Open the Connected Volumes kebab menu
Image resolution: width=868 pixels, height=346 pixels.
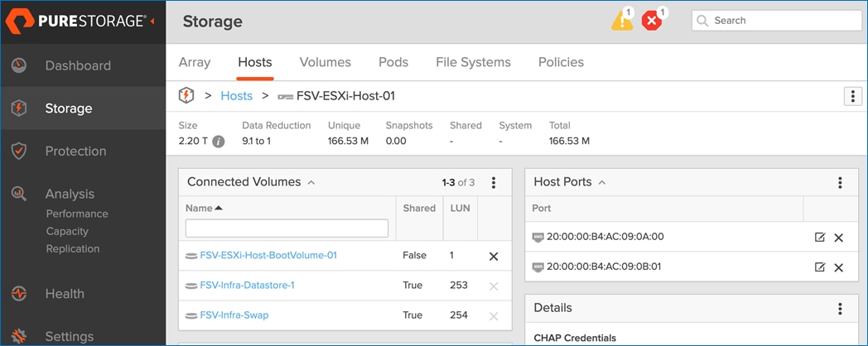(x=494, y=182)
